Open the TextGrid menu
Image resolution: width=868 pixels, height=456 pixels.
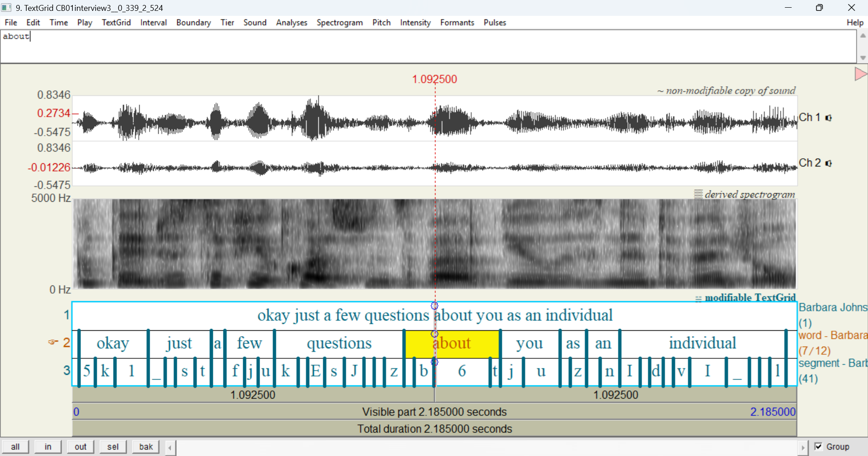tap(116, 23)
